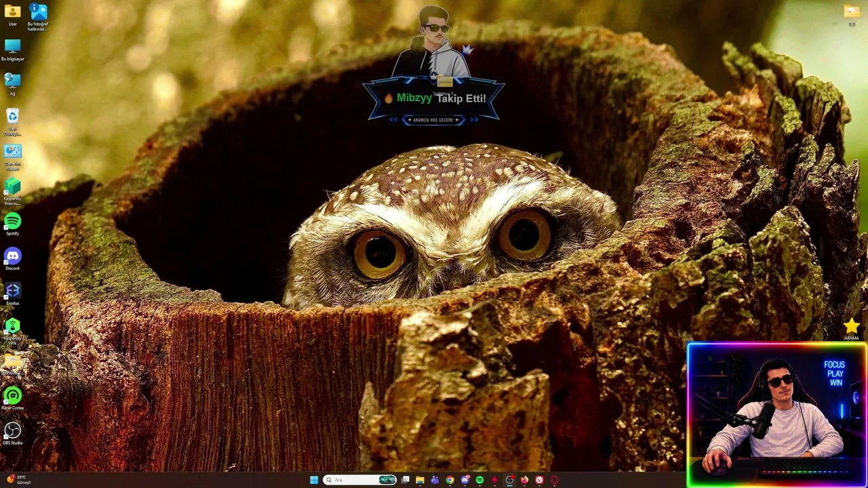868x488 pixels.
Task: Switch to OBS Studio in the taskbar
Action: pyautogui.click(x=509, y=480)
